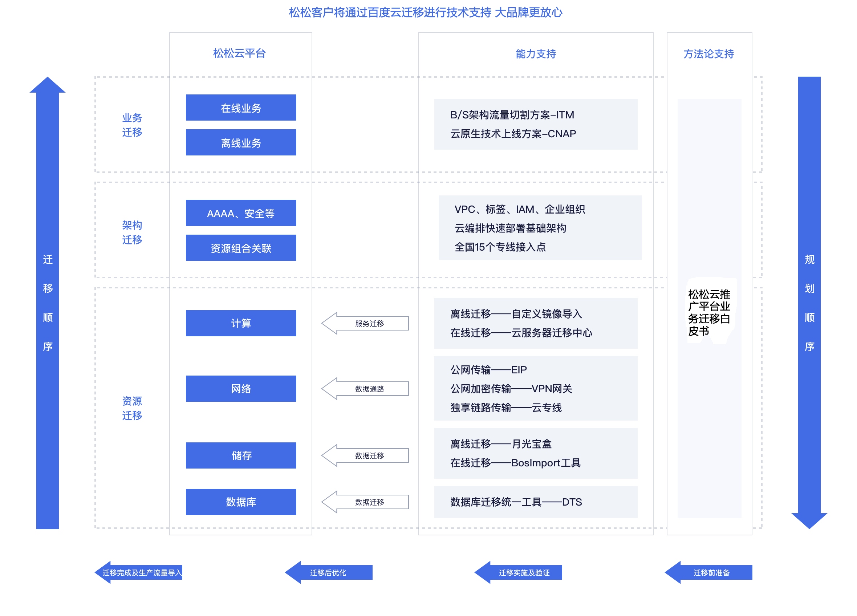
Task: Click 离线迁移——自定义镜像导入 text
Action: 516,314
